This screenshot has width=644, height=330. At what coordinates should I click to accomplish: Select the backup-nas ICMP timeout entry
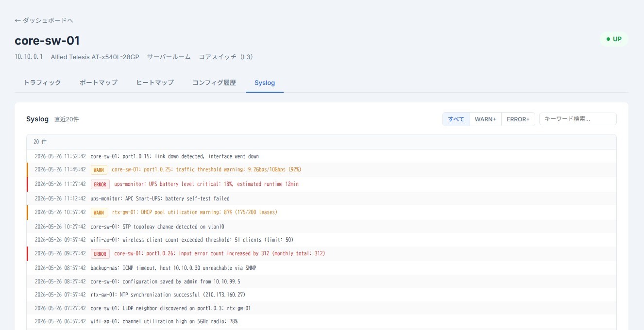[x=322, y=268]
